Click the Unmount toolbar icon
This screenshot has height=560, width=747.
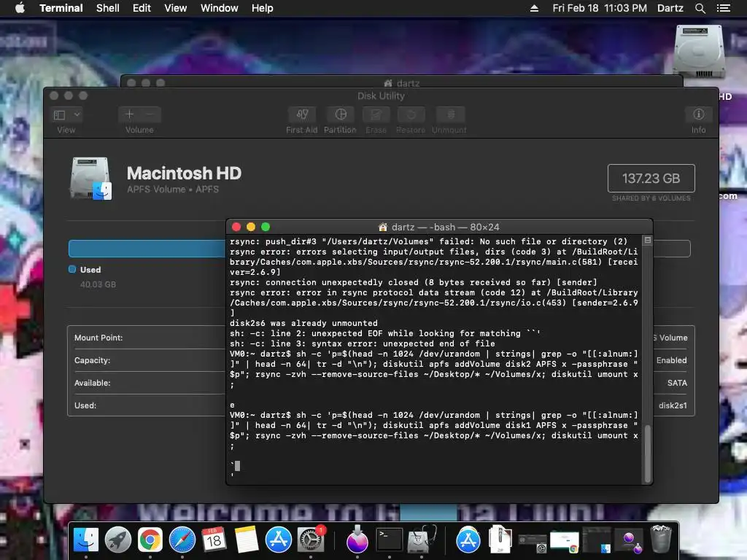click(x=450, y=114)
